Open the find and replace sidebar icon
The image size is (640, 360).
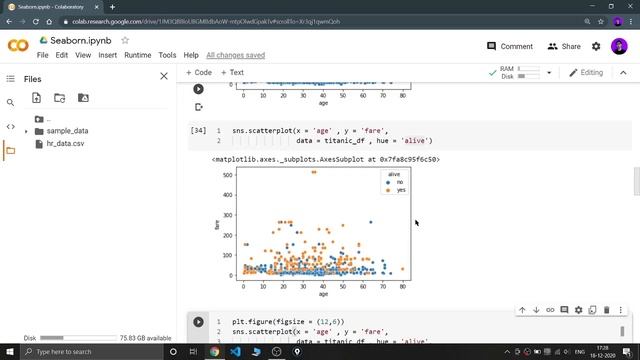click(x=11, y=102)
